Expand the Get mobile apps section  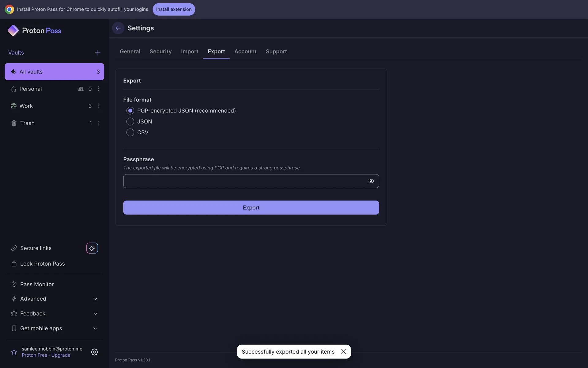(95, 328)
